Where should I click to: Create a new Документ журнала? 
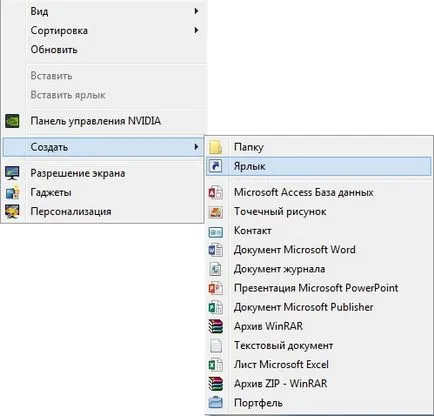[318, 269]
